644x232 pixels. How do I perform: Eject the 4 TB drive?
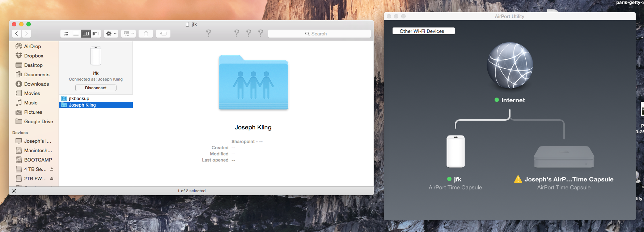52,169
